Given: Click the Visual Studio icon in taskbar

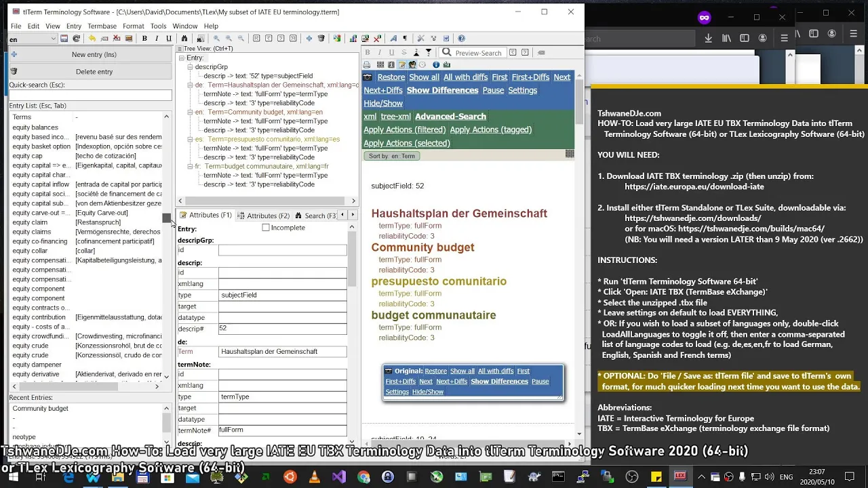Looking at the screenshot, I should (x=340, y=477).
